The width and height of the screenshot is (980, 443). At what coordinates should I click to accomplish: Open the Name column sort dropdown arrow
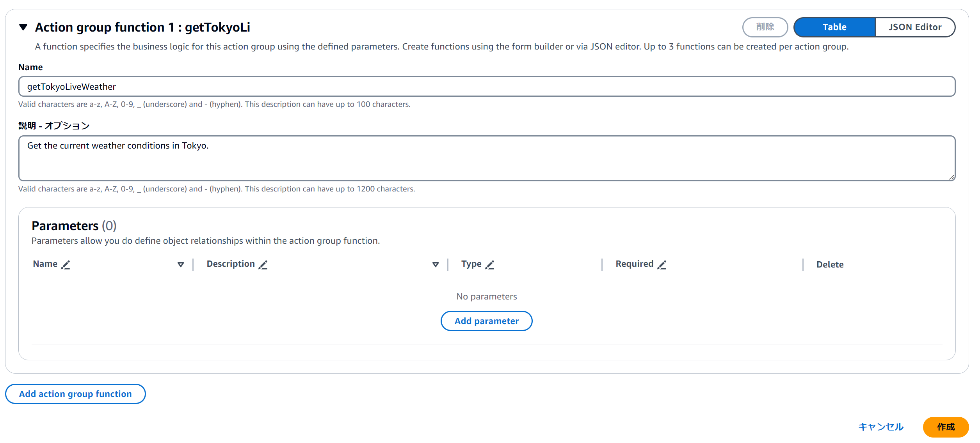point(181,265)
